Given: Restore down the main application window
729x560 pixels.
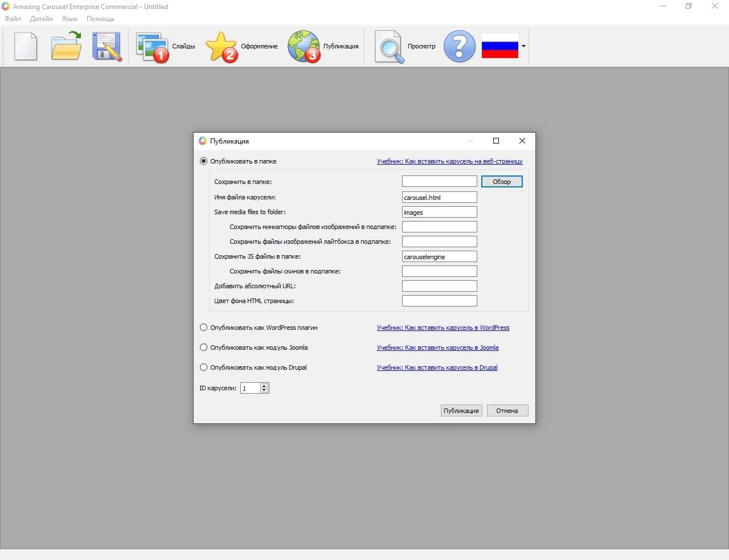Looking at the screenshot, I should tap(689, 6).
